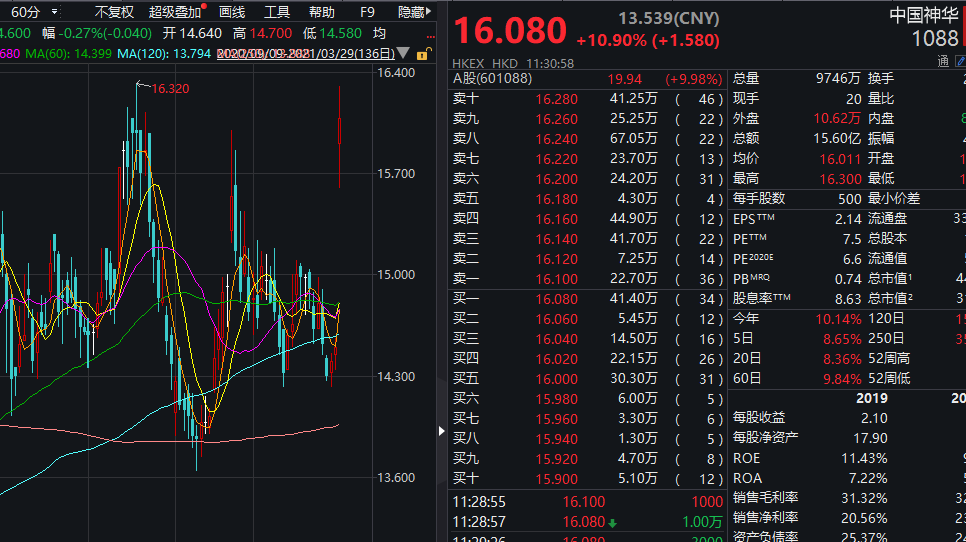The image size is (966, 542).
Task: Collapse side panel with white arrow divider
Action: pos(441,431)
